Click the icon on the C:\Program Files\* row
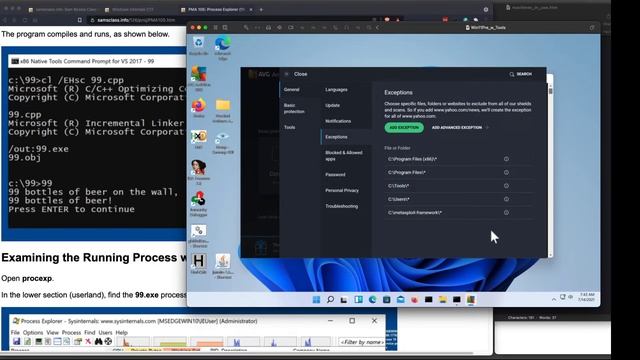 (506, 172)
